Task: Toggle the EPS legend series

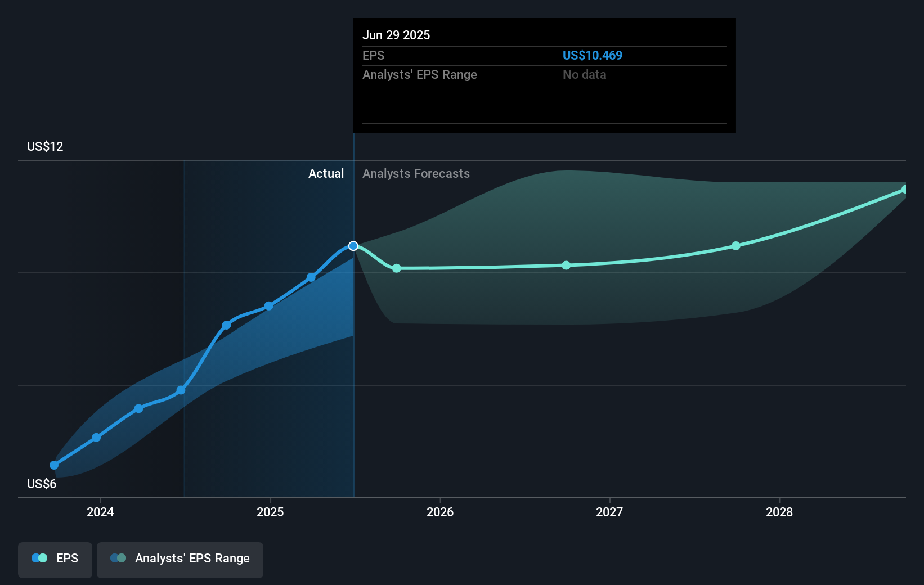Action: point(55,559)
